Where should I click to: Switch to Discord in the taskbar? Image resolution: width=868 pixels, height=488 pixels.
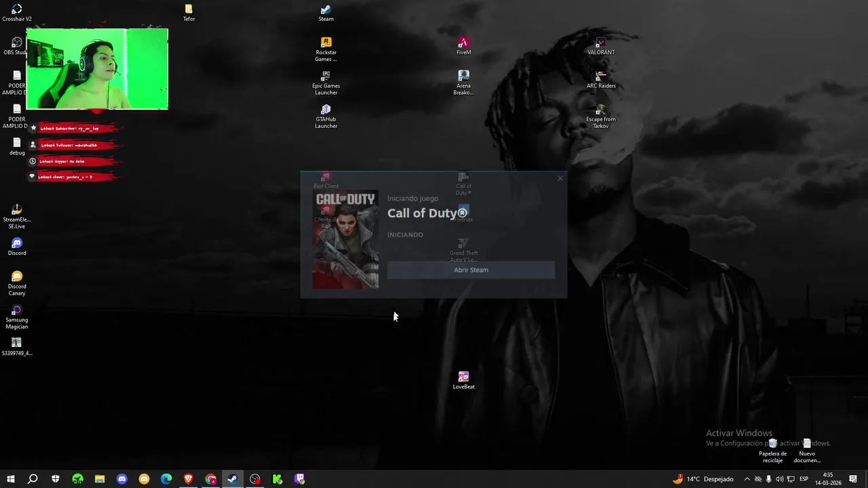122,479
